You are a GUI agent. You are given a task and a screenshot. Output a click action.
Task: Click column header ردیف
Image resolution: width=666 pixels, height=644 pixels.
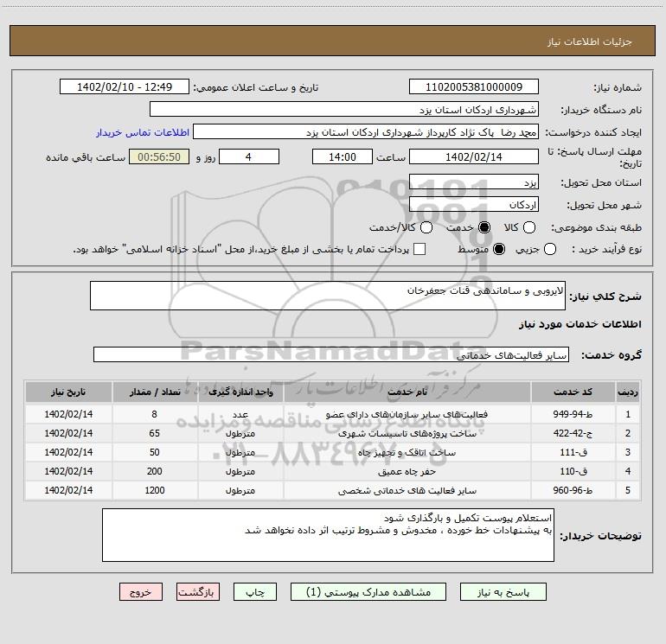tap(628, 392)
